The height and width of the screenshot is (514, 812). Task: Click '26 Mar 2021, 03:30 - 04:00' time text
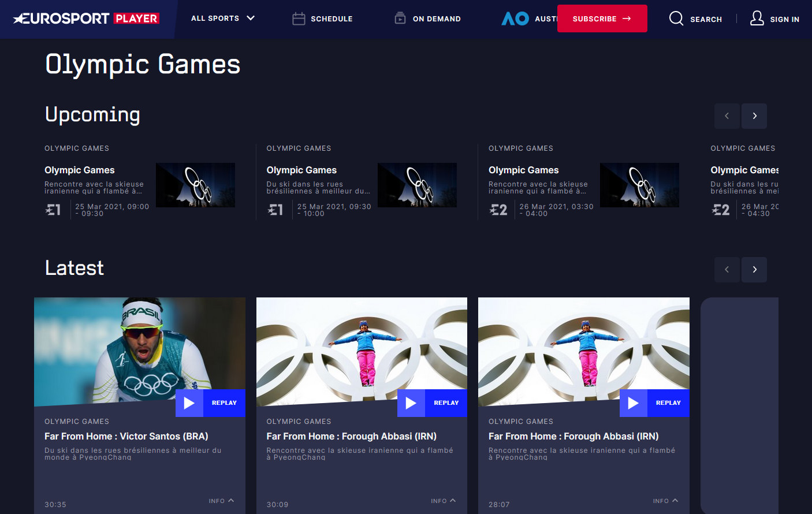(x=556, y=210)
